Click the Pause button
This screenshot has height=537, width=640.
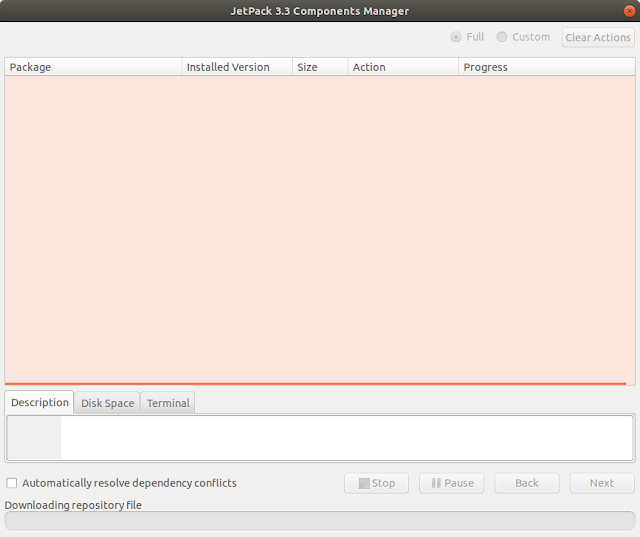tap(452, 483)
